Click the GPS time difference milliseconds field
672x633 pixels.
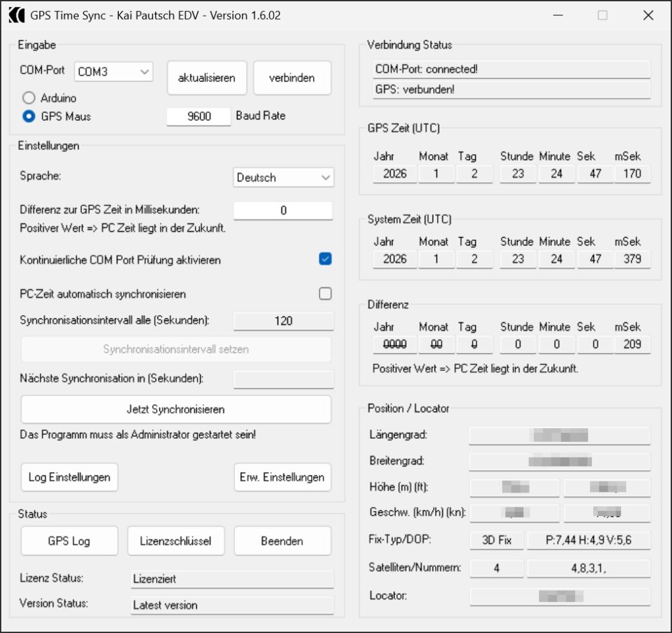(x=283, y=210)
